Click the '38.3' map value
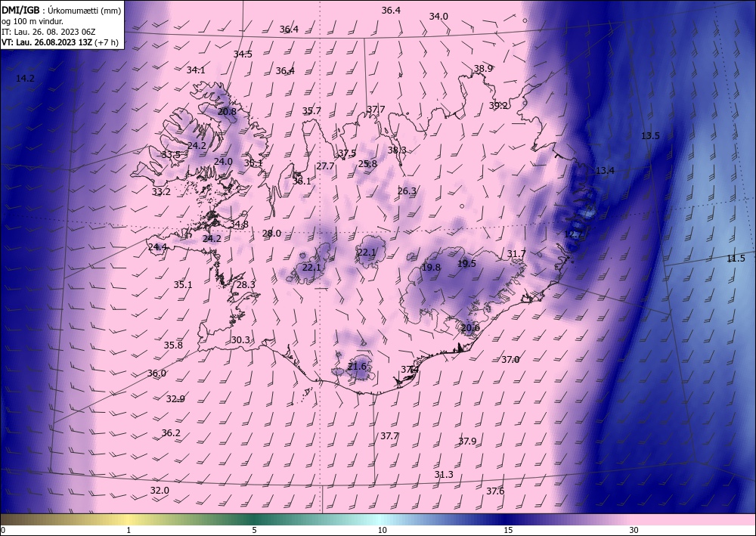 (x=397, y=150)
